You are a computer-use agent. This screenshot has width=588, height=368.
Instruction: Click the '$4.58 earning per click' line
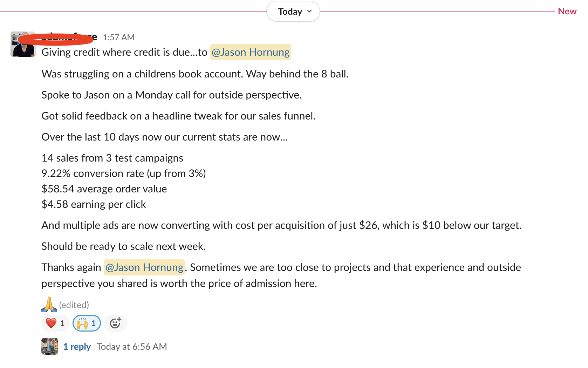[94, 204]
